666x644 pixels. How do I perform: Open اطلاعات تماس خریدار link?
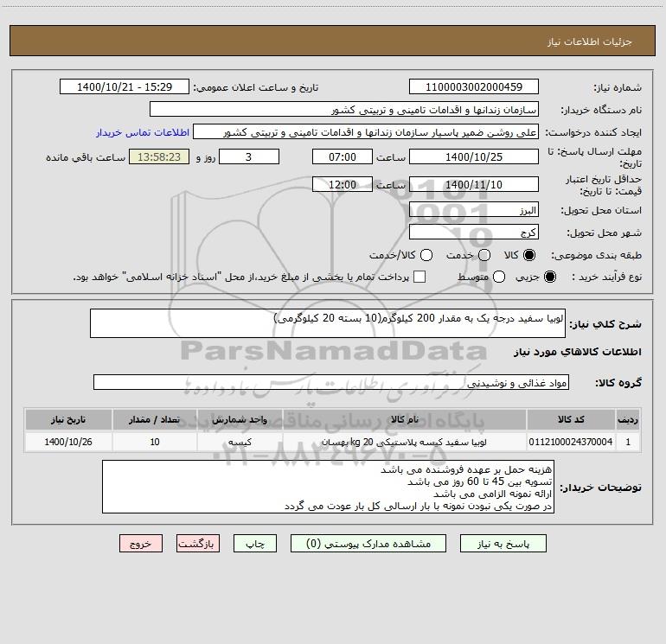(143, 132)
